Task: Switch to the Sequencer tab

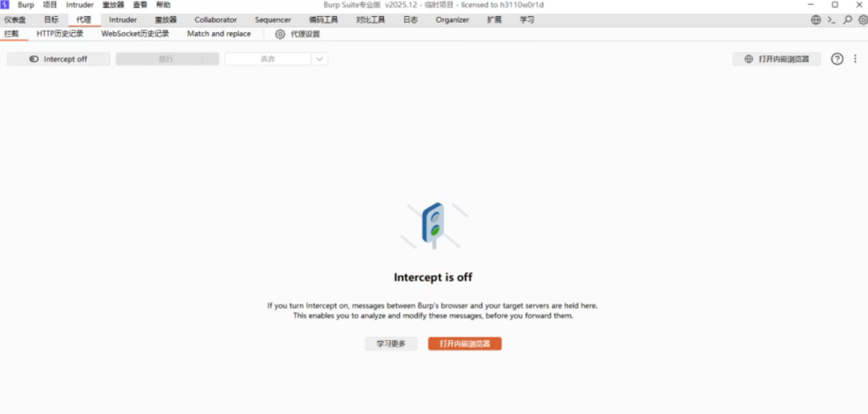Action: (x=273, y=20)
